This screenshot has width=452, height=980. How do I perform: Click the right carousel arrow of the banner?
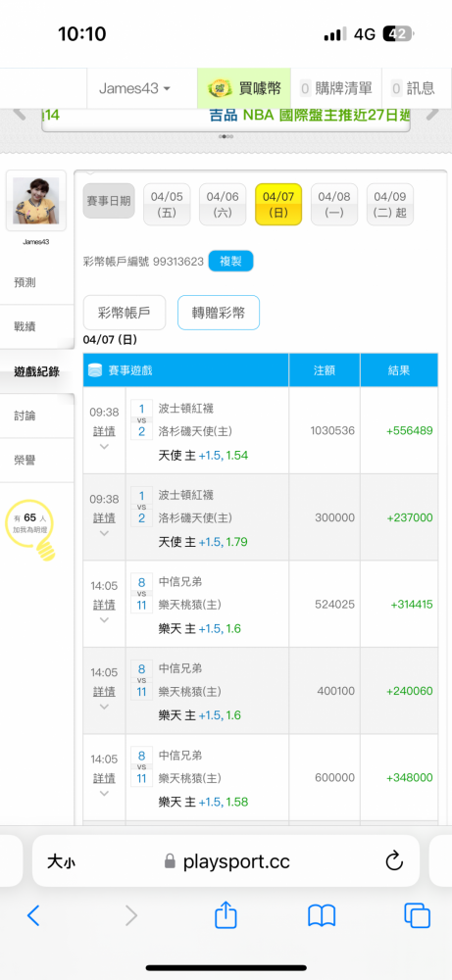(432, 115)
